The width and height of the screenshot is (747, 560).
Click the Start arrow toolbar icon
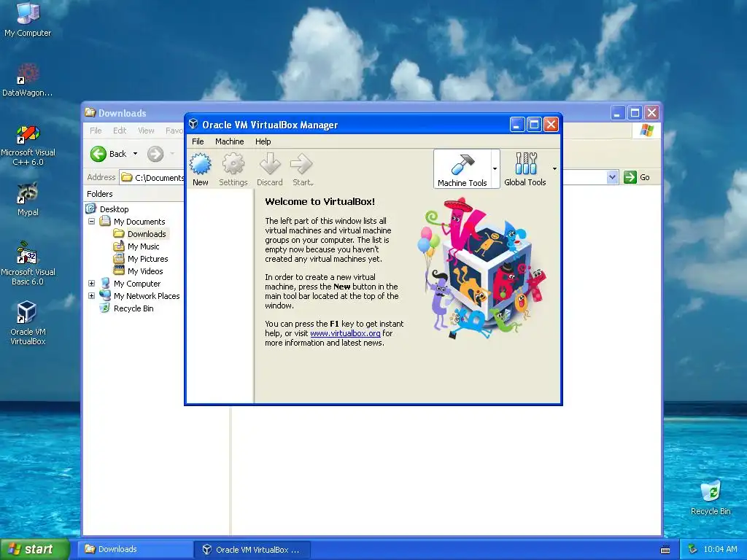click(x=301, y=164)
